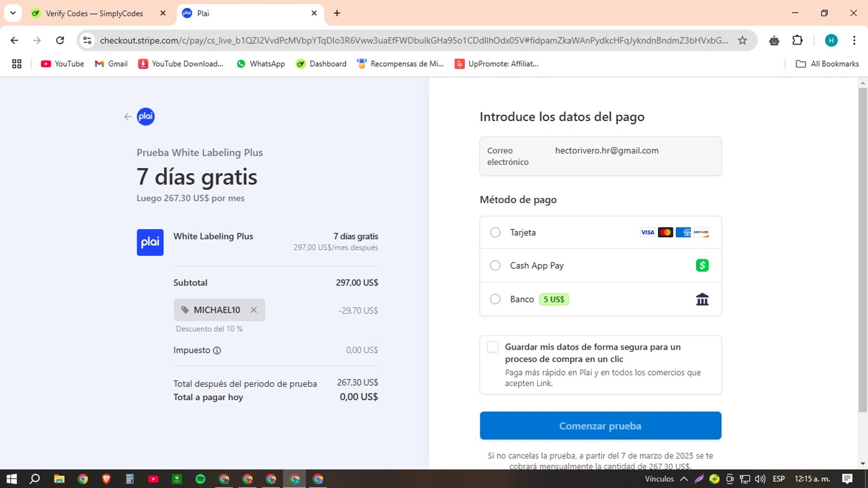868x488 pixels.
Task: Open the apps grid in bookmarks bar
Action: tap(17, 64)
